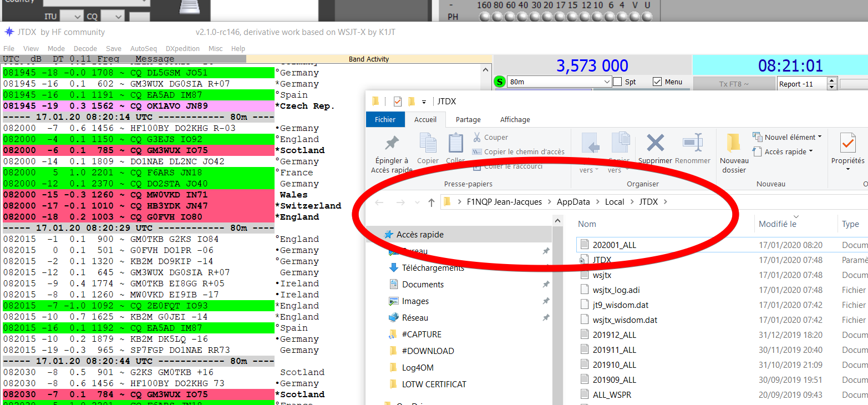Viewport: 868px width, 405px height.
Task: Click AppData in the address bar path
Action: pos(573,202)
